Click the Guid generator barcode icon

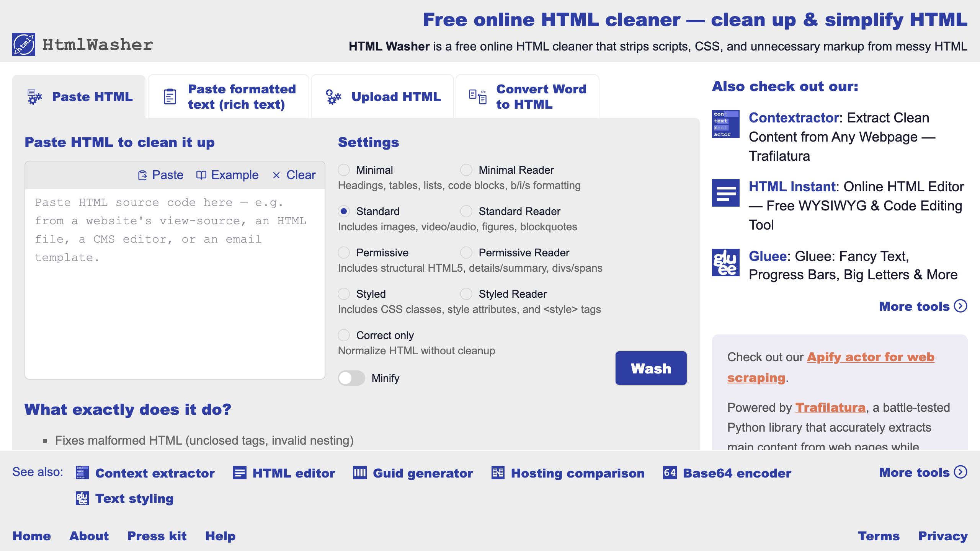359,473
